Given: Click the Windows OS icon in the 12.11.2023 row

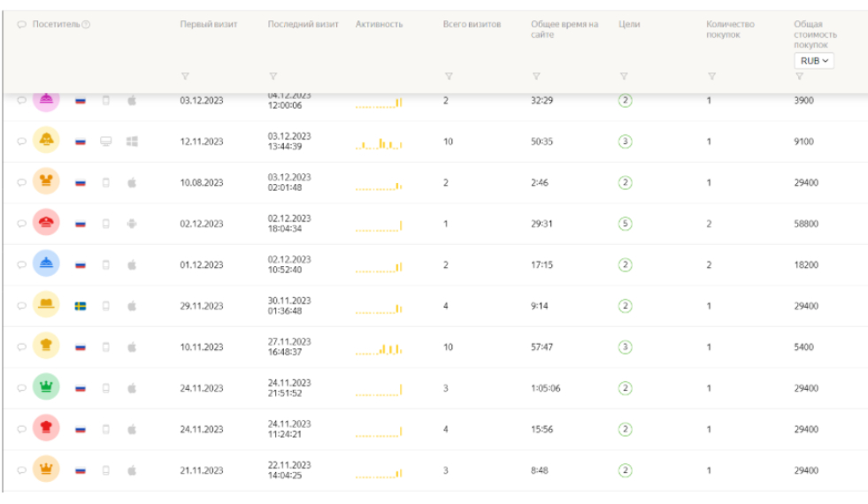Looking at the screenshot, I should pyautogui.click(x=133, y=141).
